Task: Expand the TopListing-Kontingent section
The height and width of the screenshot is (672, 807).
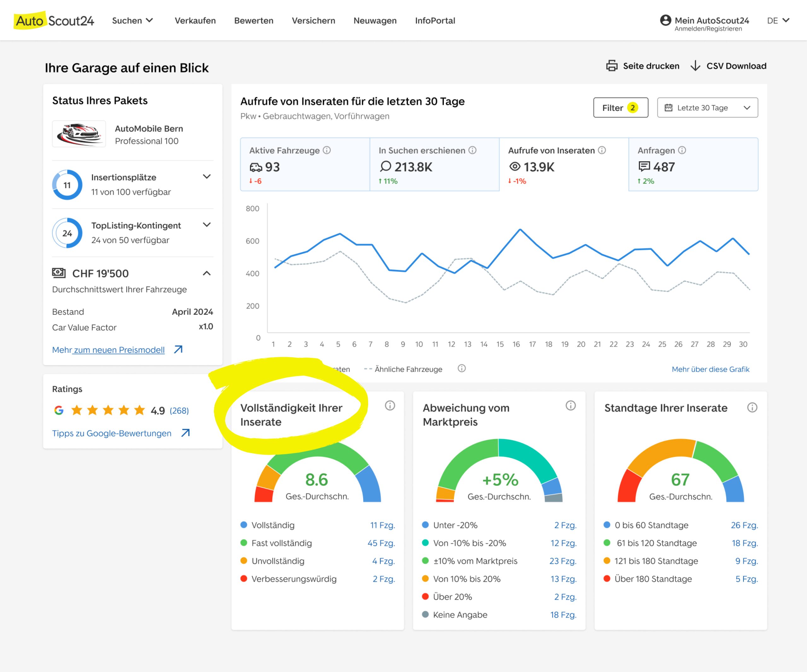Action: tap(207, 225)
